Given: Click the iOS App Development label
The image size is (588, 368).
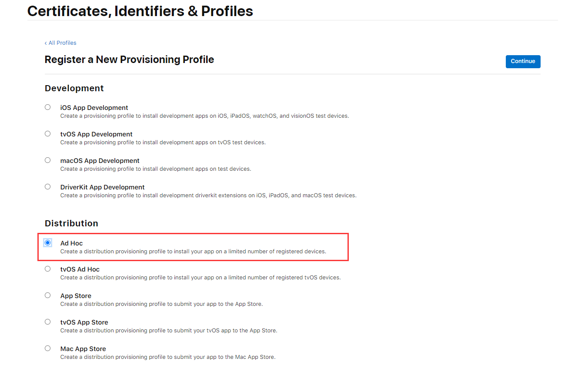Looking at the screenshot, I should 94,108.
